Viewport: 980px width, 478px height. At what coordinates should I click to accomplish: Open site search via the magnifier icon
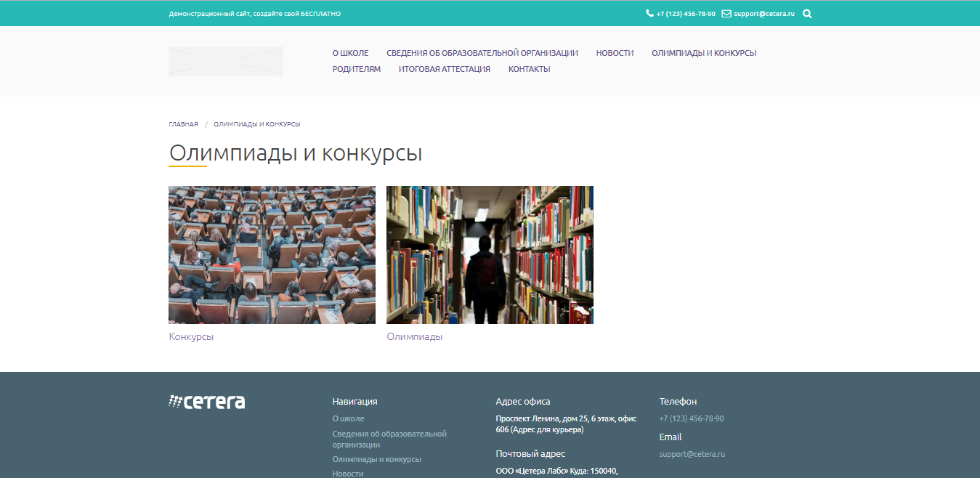[x=807, y=13]
